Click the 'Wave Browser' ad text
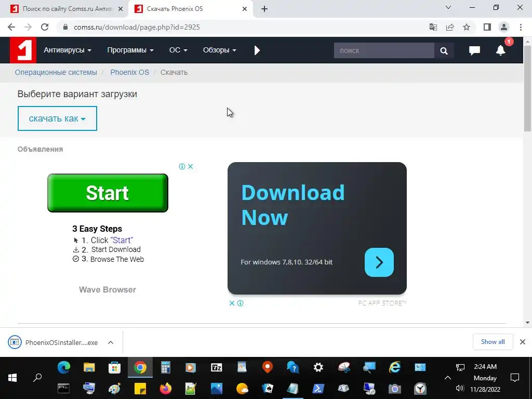532x399 pixels. click(x=108, y=289)
